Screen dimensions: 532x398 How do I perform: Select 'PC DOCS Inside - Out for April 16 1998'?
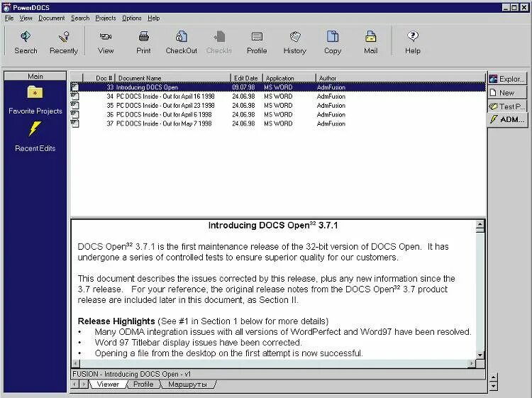(x=165, y=96)
